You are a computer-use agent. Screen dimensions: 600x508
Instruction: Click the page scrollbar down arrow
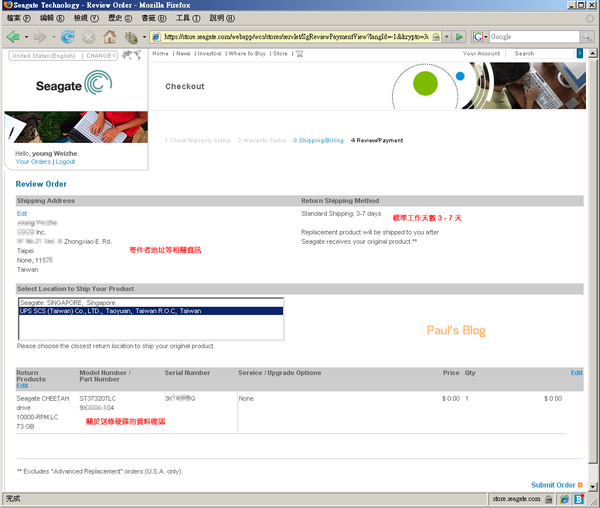coord(592,487)
